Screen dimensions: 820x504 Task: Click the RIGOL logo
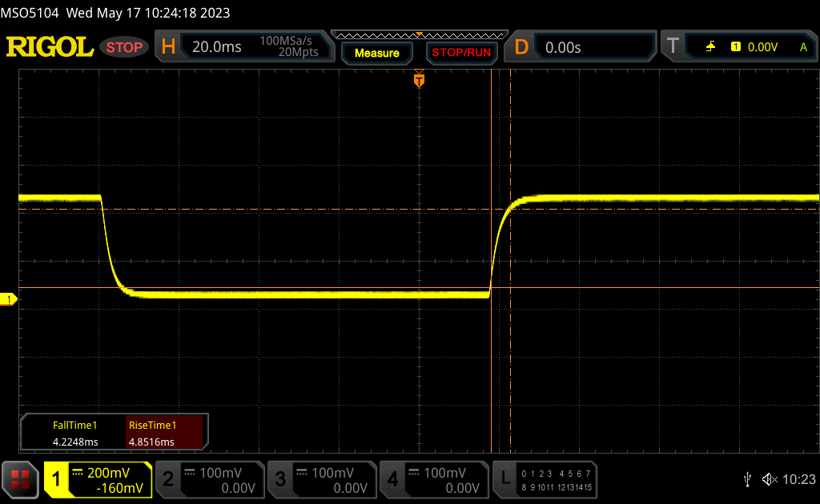pyautogui.click(x=50, y=47)
